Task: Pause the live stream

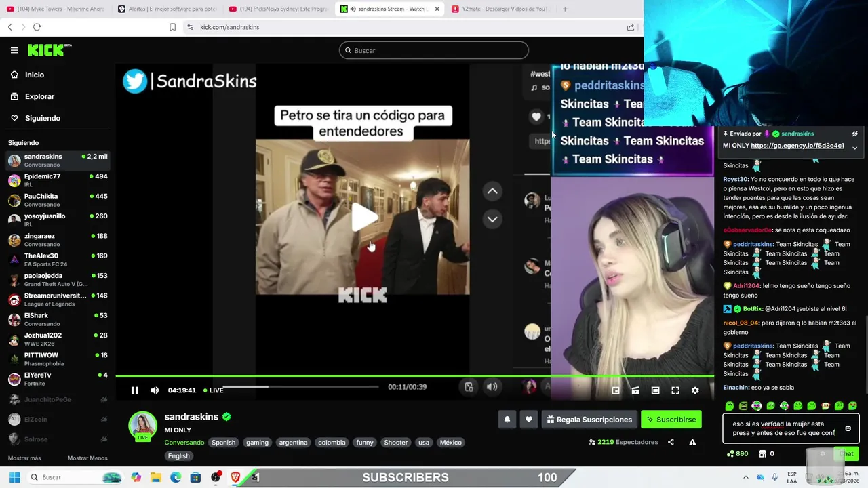Action: (134, 390)
